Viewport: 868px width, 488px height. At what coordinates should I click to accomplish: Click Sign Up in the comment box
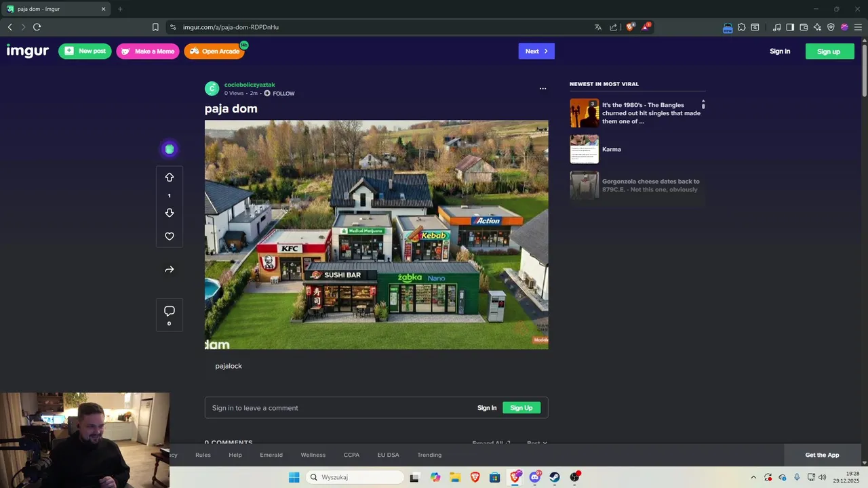point(521,408)
